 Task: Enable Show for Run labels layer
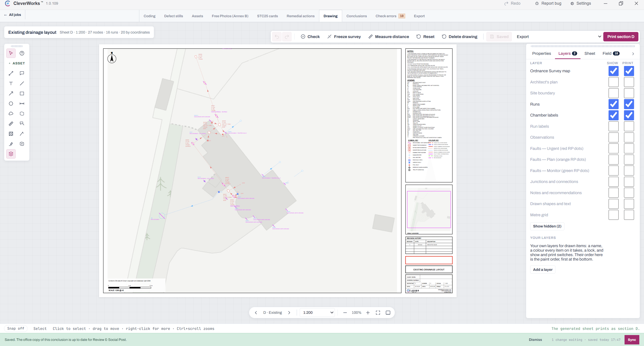coord(614,126)
